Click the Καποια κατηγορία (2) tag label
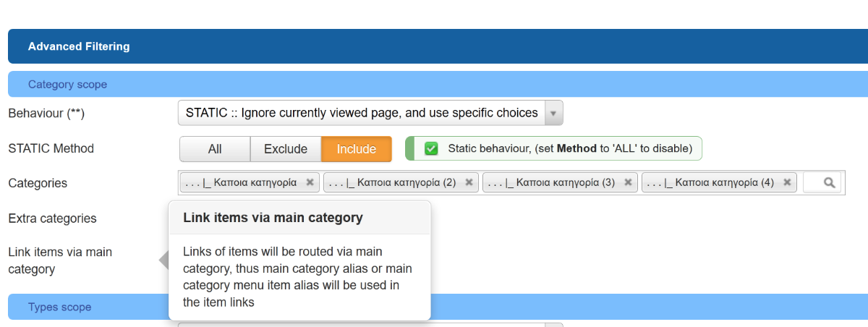 coord(392,182)
